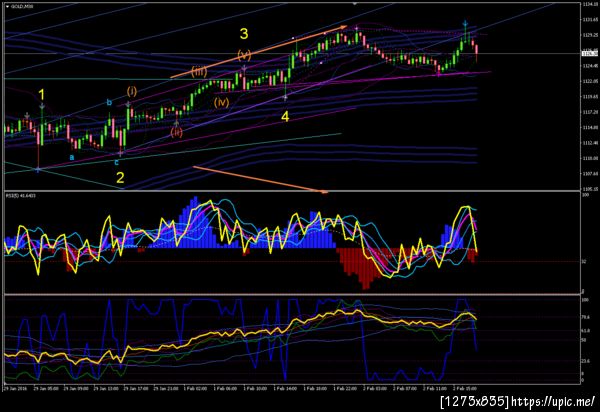The width and height of the screenshot is (600, 412).
Task: Click price level 1122.05 on the axis
Action: click(590, 81)
